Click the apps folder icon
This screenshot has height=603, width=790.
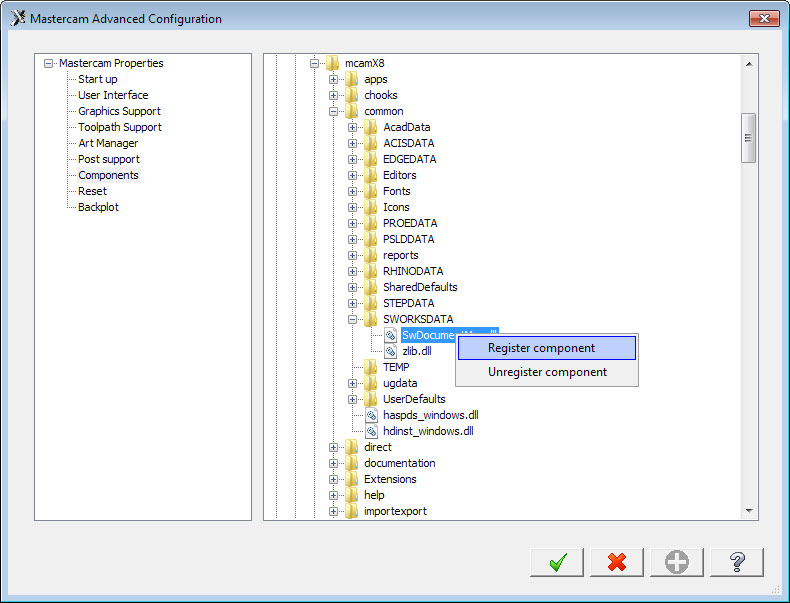(x=352, y=79)
